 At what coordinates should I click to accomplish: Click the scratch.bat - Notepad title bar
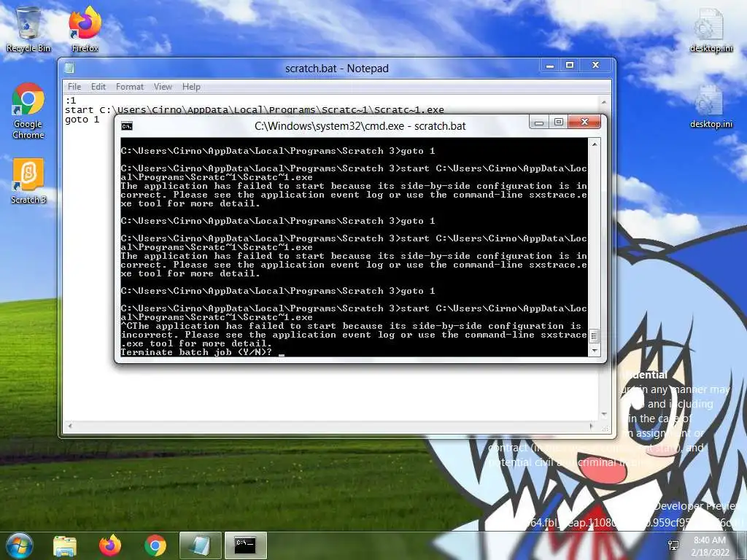point(337,69)
